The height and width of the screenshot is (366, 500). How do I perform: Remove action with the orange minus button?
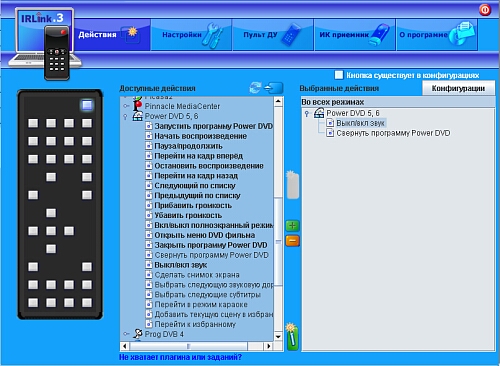click(292, 240)
